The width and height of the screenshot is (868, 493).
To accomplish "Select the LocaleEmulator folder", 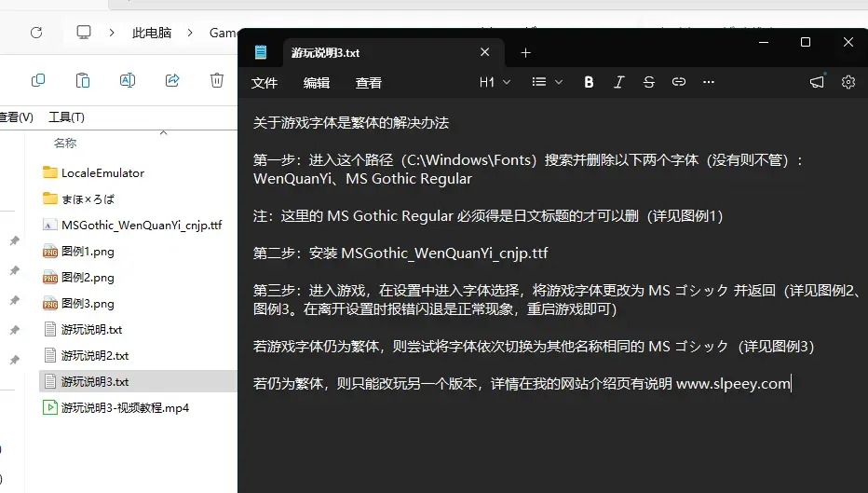I will (x=102, y=172).
